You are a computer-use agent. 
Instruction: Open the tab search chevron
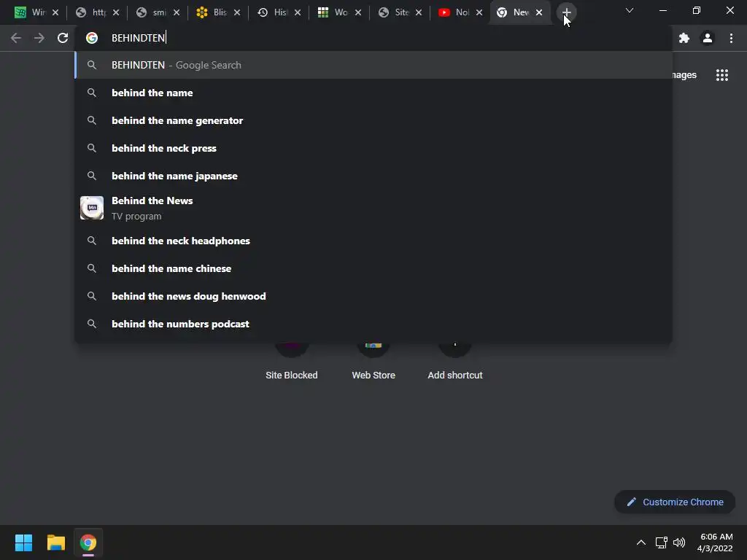point(630,10)
